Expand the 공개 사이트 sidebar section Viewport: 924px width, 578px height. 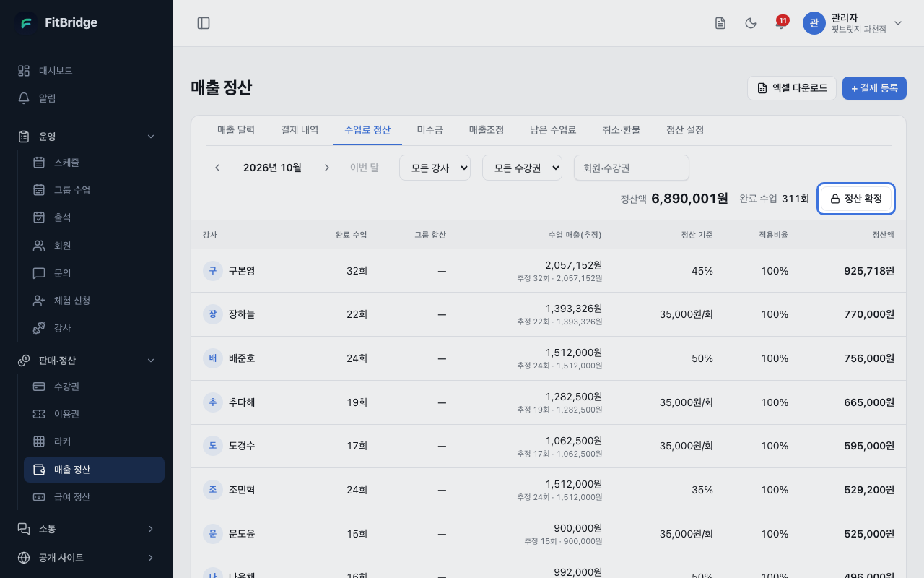[87, 558]
